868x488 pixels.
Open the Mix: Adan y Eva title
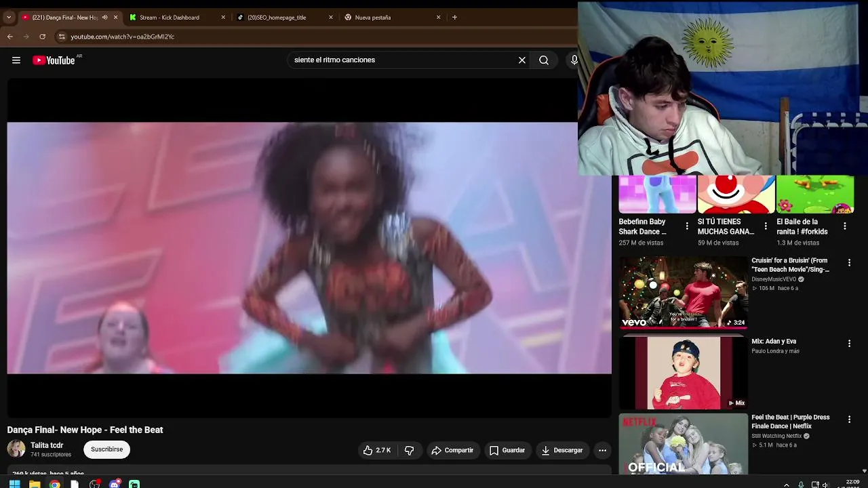[774, 342]
